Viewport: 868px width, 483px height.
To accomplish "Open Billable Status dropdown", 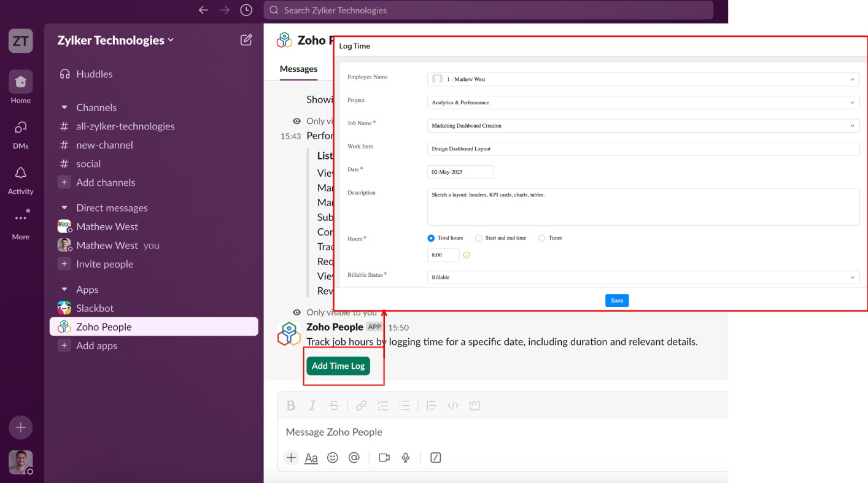I will 643,277.
